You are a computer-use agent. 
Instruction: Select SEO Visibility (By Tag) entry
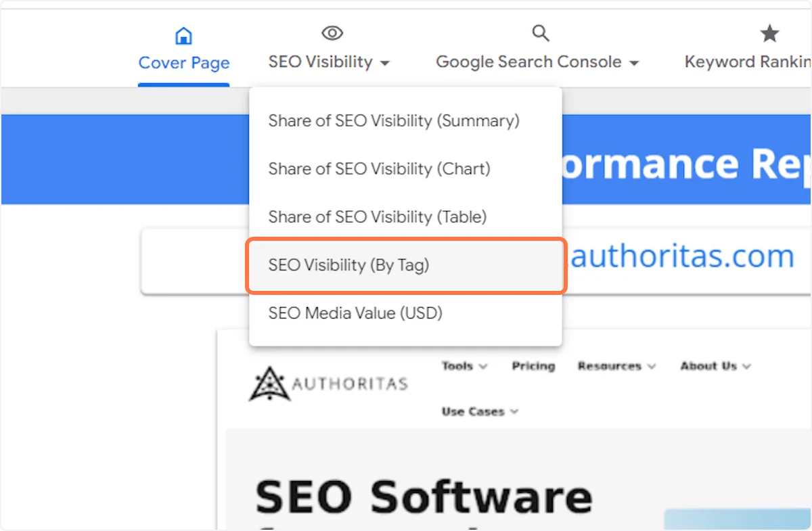tap(348, 265)
